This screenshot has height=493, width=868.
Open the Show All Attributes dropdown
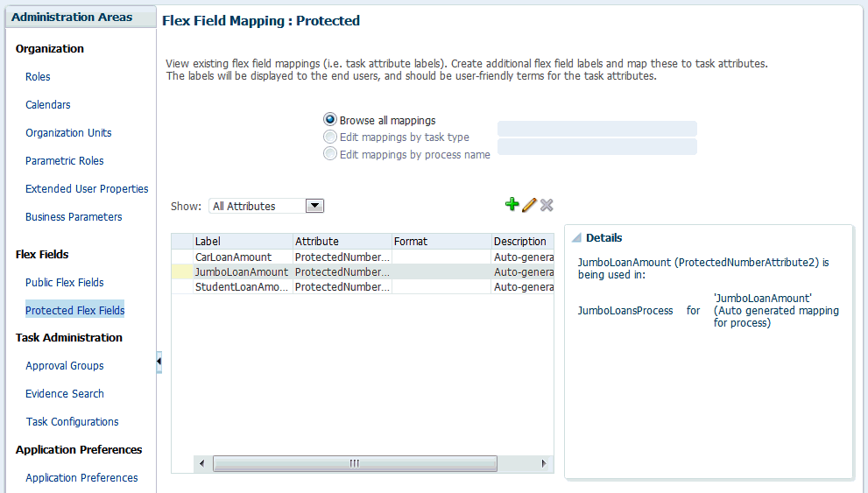tap(314, 206)
